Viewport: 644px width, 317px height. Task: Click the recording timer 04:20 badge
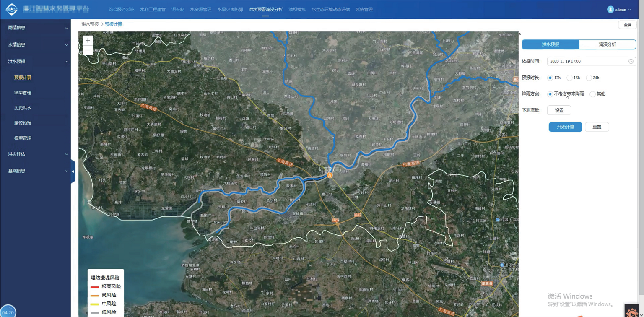click(x=8, y=312)
